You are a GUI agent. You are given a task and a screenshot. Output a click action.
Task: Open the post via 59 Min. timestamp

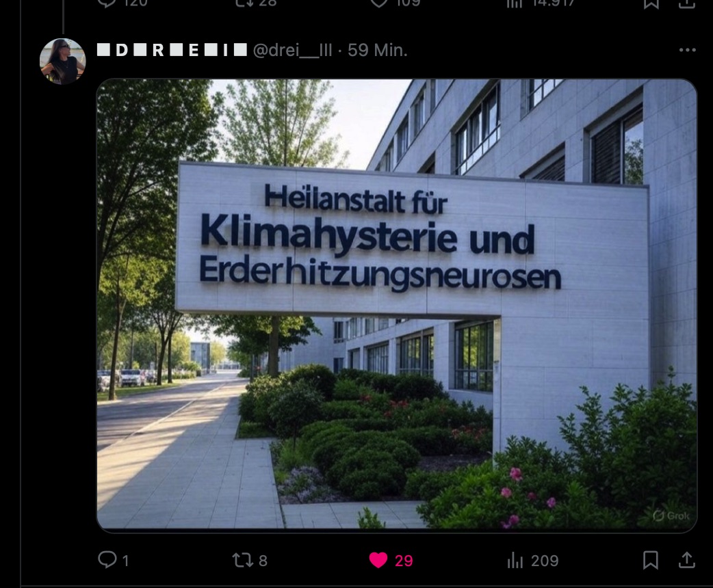pos(378,50)
